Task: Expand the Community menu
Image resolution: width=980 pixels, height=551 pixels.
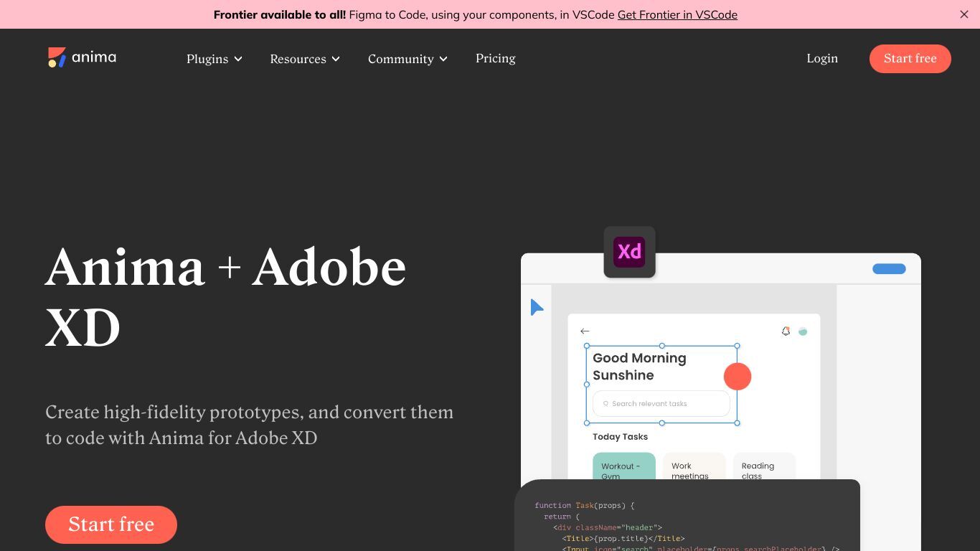Action: [407, 59]
